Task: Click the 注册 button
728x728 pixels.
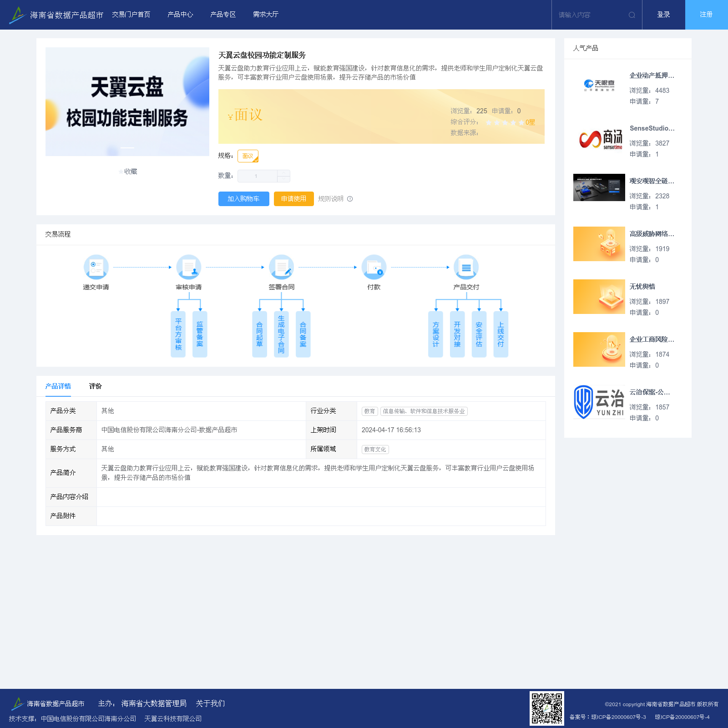Action: coord(707,15)
